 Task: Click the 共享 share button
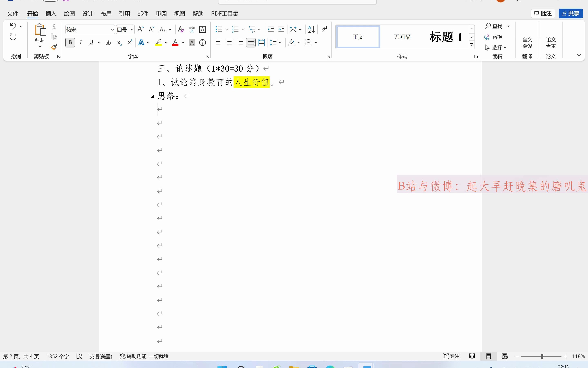pos(571,13)
